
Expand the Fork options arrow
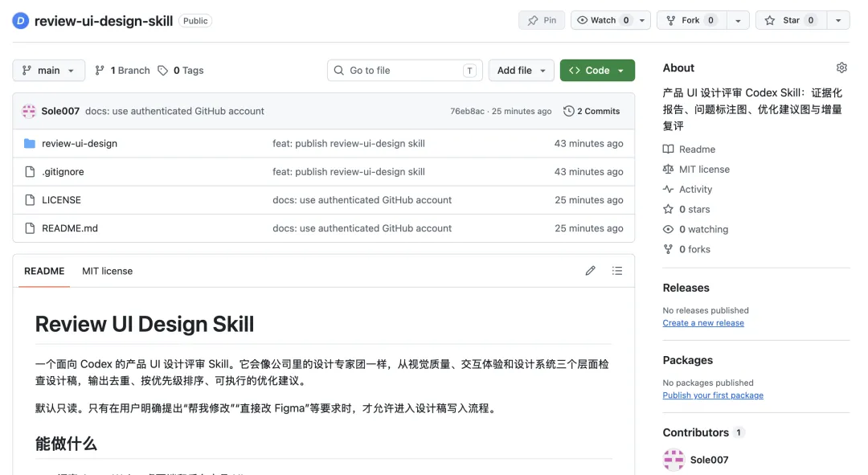[738, 20]
